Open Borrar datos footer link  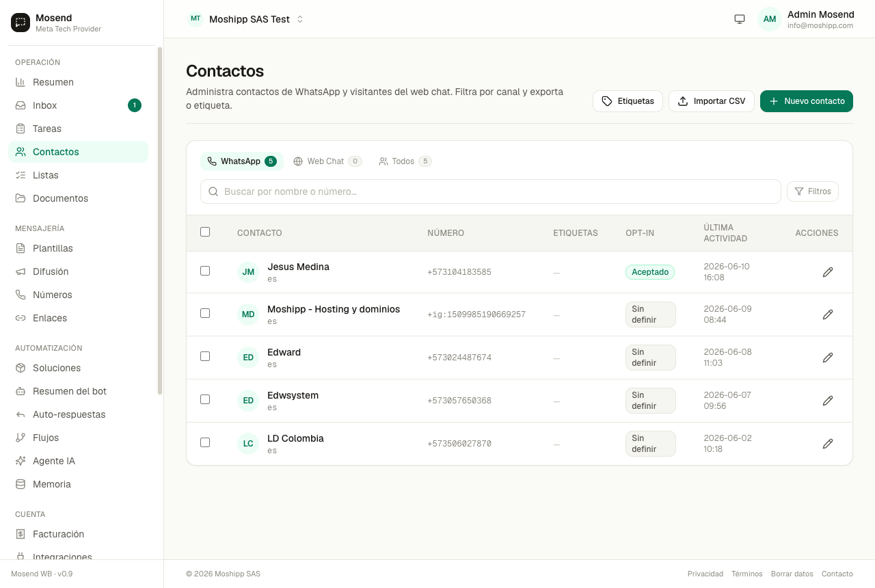tap(792, 574)
